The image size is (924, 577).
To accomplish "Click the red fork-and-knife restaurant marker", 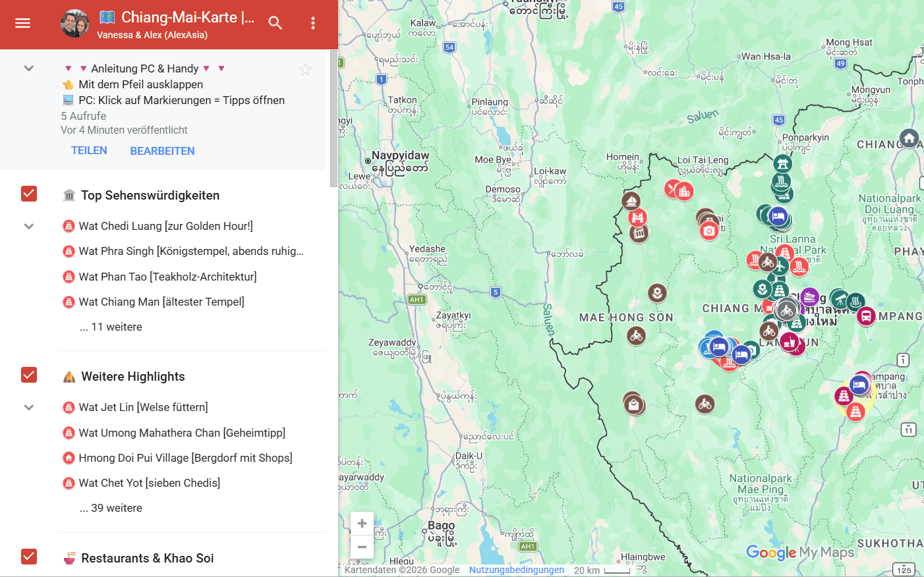I will click(x=672, y=188).
